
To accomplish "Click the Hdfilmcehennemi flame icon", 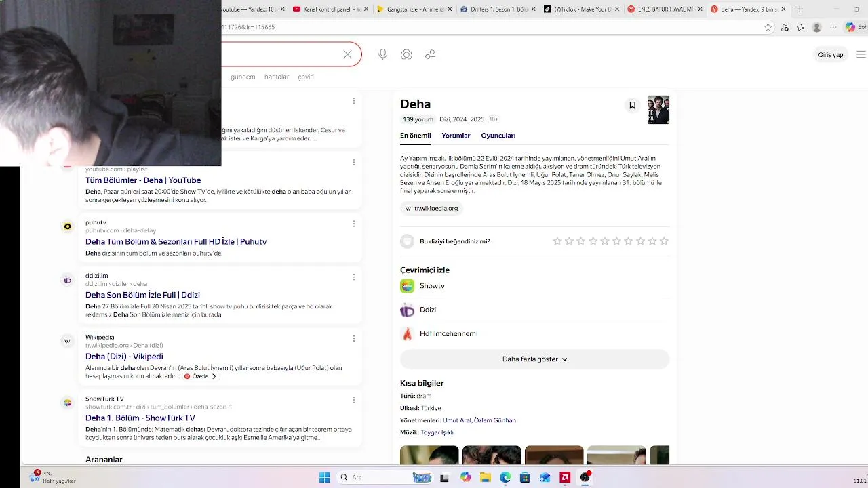I will pyautogui.click(x=407, y=333).
